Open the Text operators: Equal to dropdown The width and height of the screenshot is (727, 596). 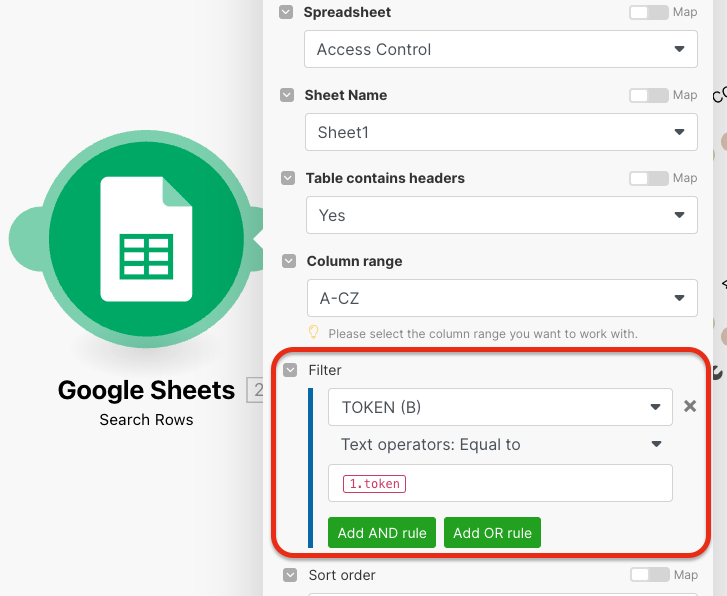point(500,444)
